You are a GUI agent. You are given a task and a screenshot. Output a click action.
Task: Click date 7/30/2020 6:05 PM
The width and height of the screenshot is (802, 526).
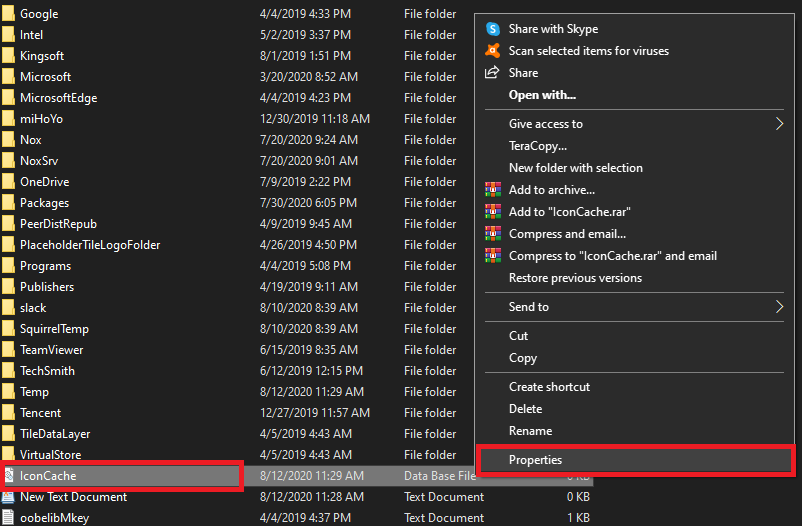click(x=308, y=203)
